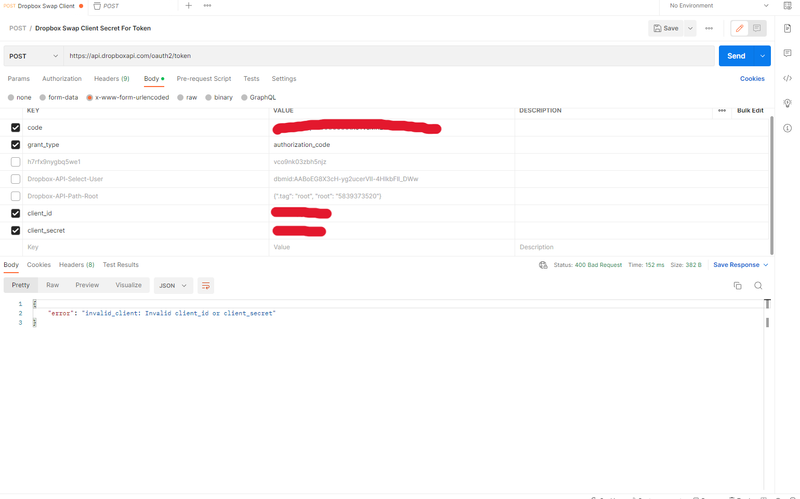Open the Params tab
Image resolution: width=800 pixels, height=499 pixels.
(x=19, y=79)
